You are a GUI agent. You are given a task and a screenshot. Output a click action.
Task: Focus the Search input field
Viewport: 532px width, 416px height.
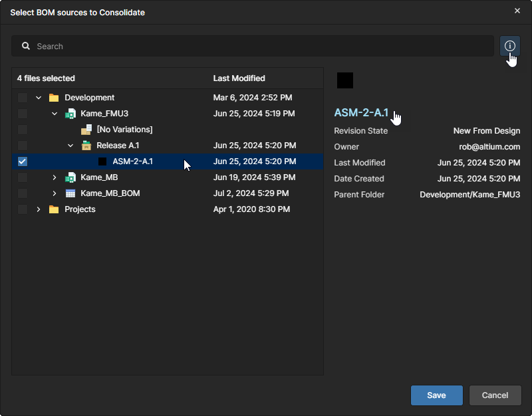(259, 47)
